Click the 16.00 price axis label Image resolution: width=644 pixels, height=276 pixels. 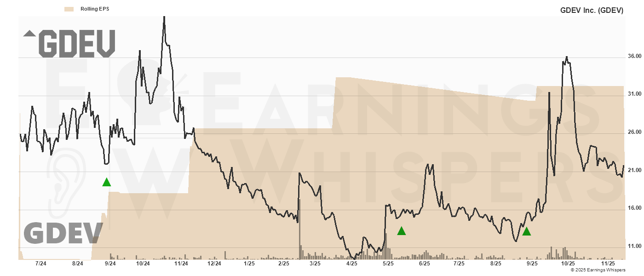tap(635, 208)
